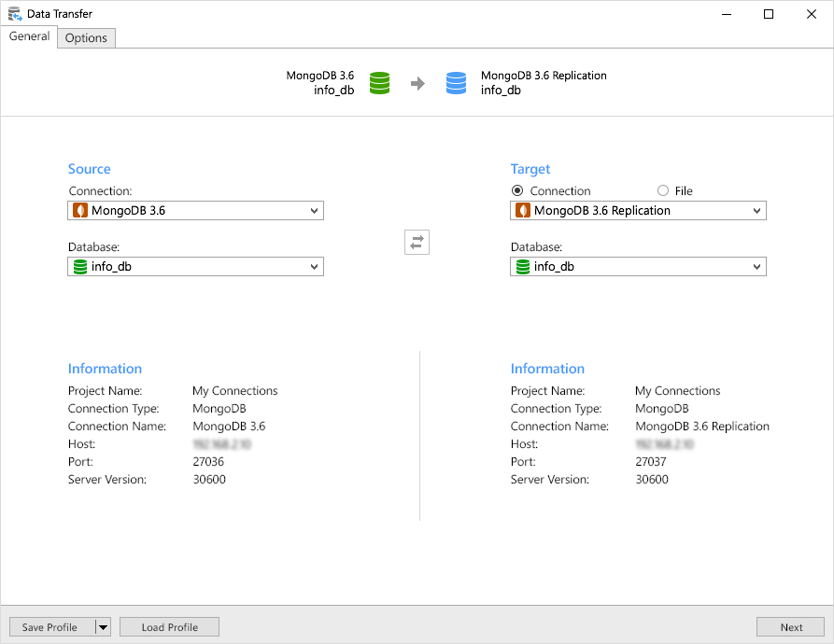Click header text MongoDB 3.6 Replication
The height and width of the screenshot is (644, 834).
pos(544,76)
